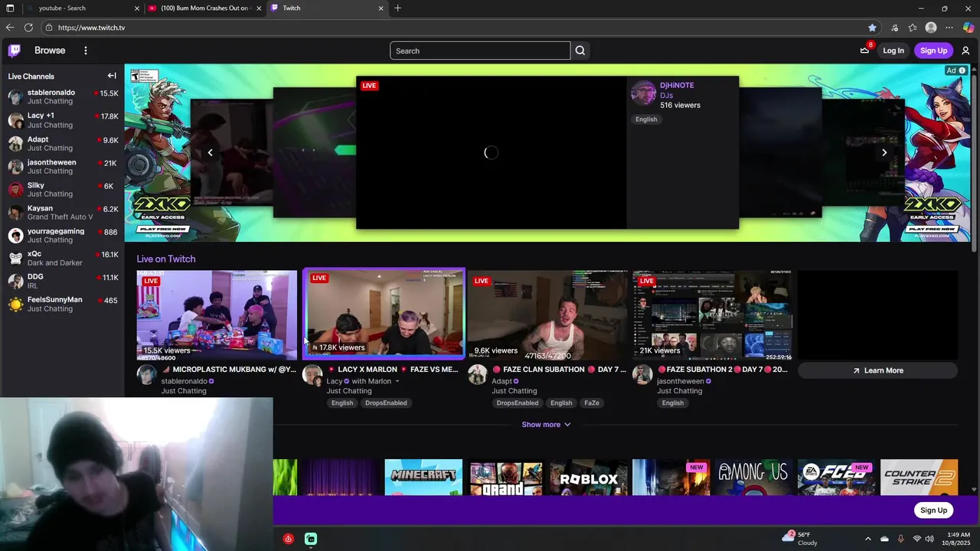Image resolution: width=980 pixels, height=551 pixels.
Task: Go to previous carousel stream
Action: (x=210, y=152)
